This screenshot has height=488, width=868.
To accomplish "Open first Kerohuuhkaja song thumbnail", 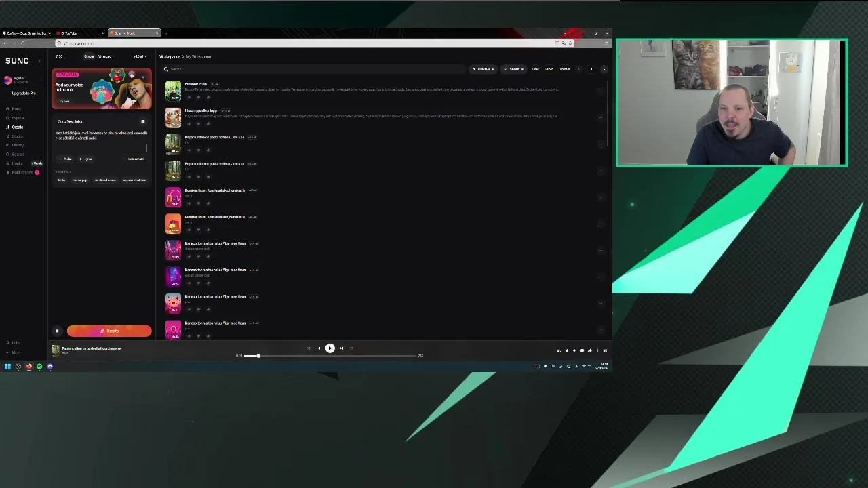I will click(x=173, y=197).
